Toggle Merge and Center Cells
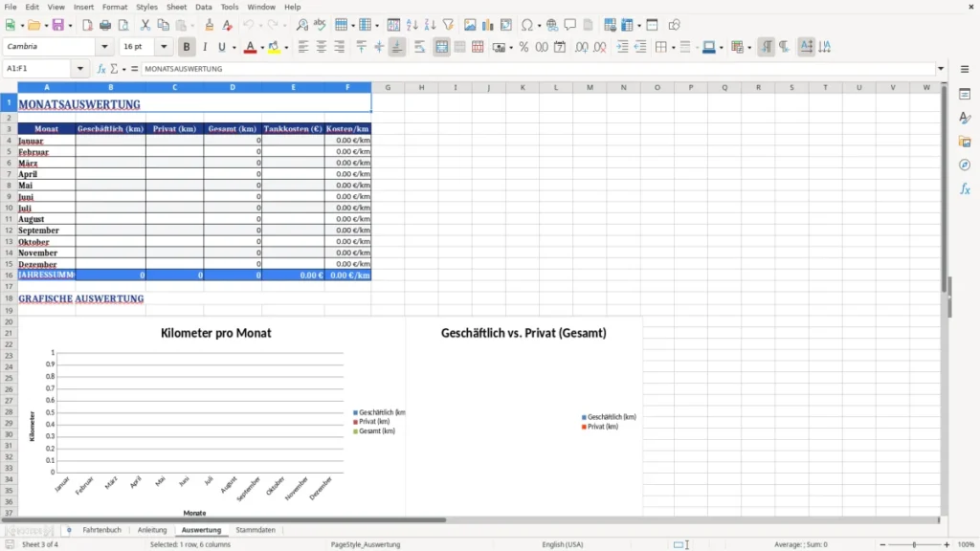 [441, 47]
